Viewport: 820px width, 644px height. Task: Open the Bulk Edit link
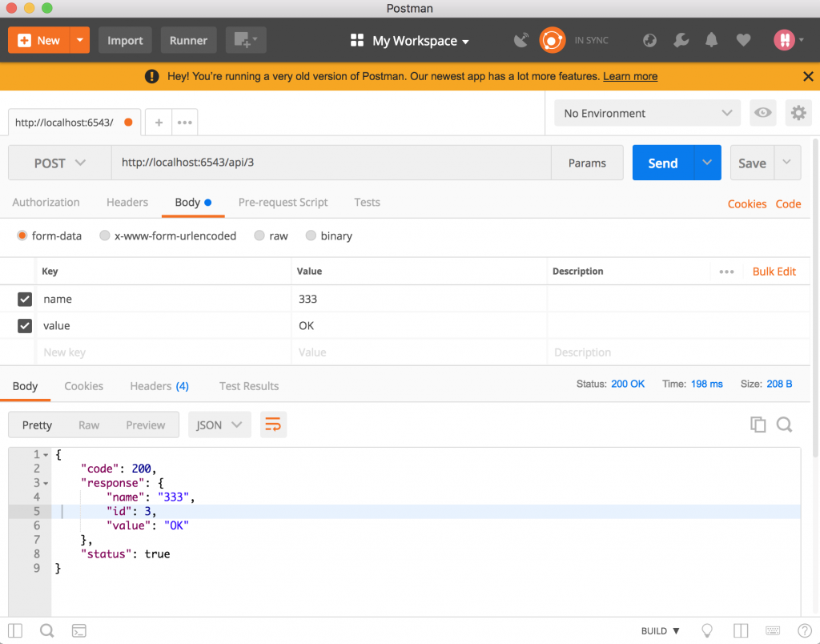[774, 272]
